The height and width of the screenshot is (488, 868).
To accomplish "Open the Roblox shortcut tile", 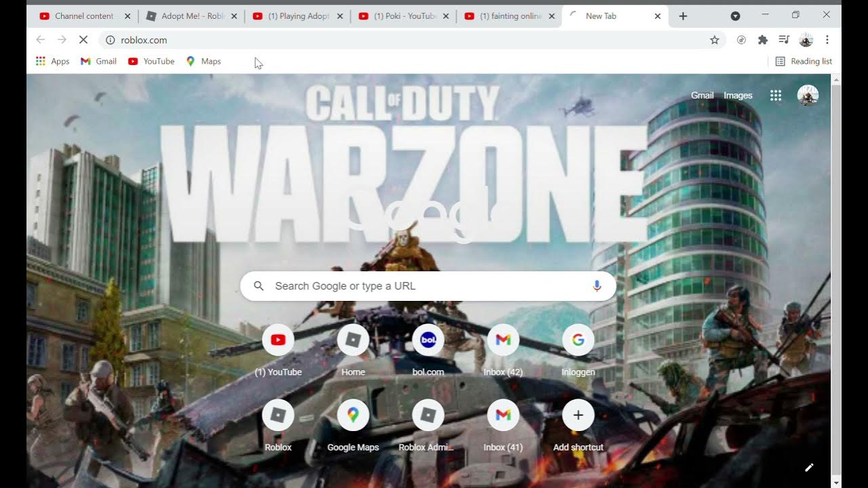I will click(278, 415).
